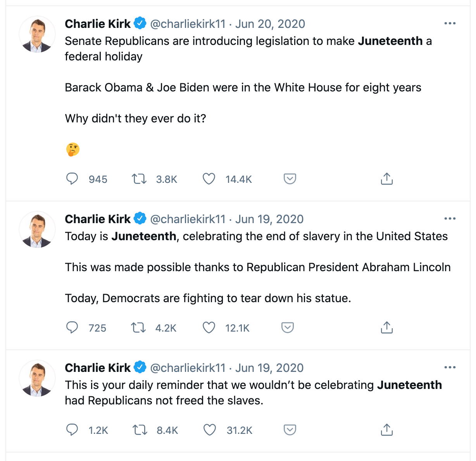Open the more options menu on the top tweet

tap(450, 23)
